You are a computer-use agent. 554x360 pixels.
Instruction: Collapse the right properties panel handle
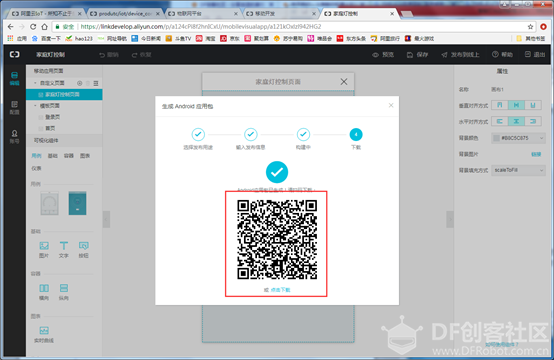click(450, 219)
